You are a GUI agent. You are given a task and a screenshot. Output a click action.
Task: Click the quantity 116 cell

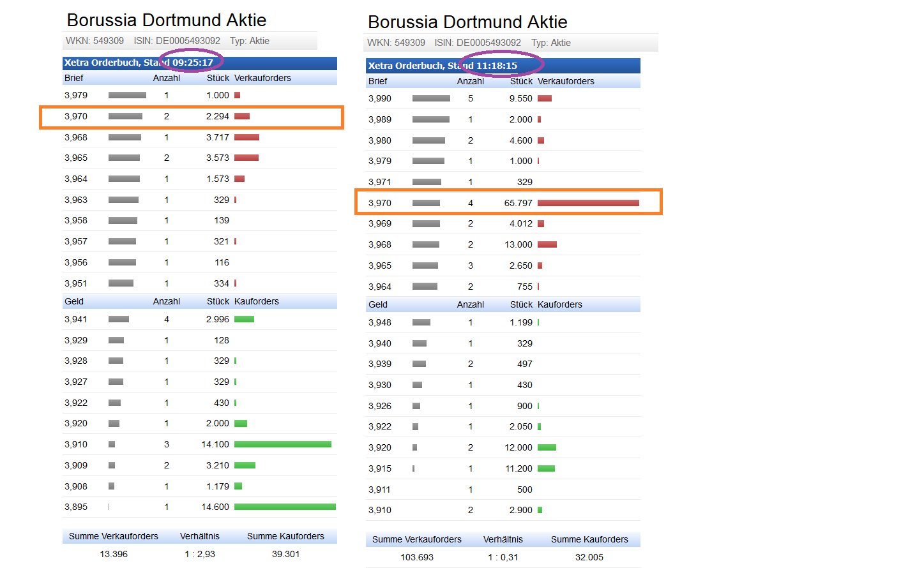tap(222, 262)
